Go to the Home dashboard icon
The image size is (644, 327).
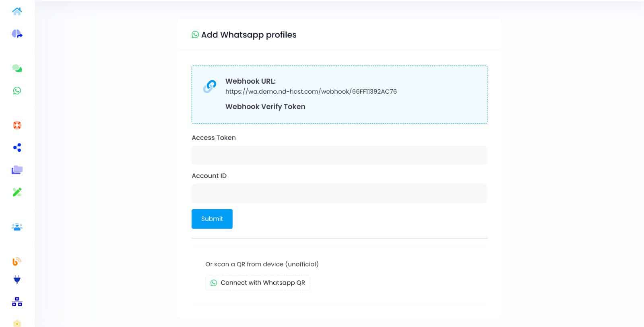coord(17,11)
